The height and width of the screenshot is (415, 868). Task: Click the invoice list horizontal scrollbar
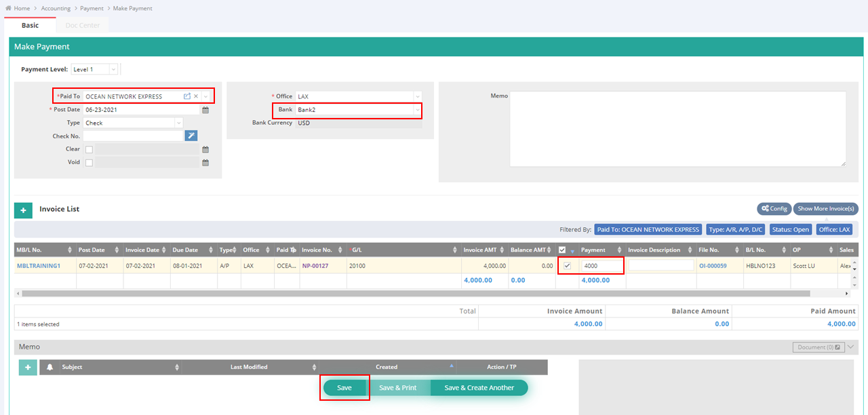[415, 294]
